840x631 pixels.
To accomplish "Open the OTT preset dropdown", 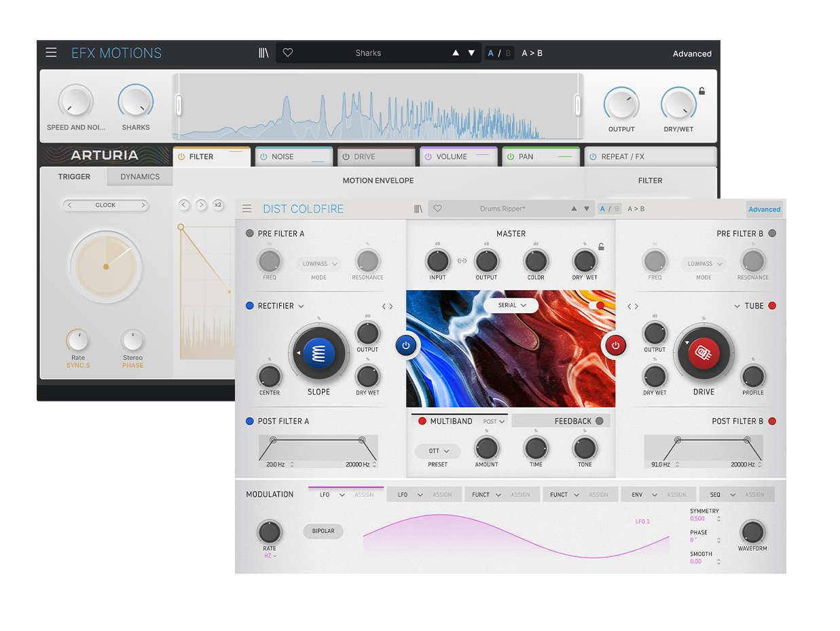I will tap(438, 451).
